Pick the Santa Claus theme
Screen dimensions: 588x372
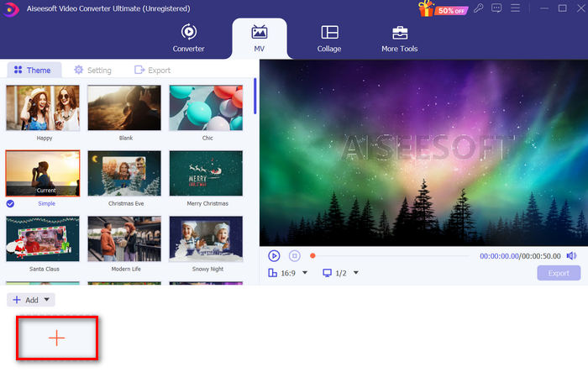click(43, 238)
